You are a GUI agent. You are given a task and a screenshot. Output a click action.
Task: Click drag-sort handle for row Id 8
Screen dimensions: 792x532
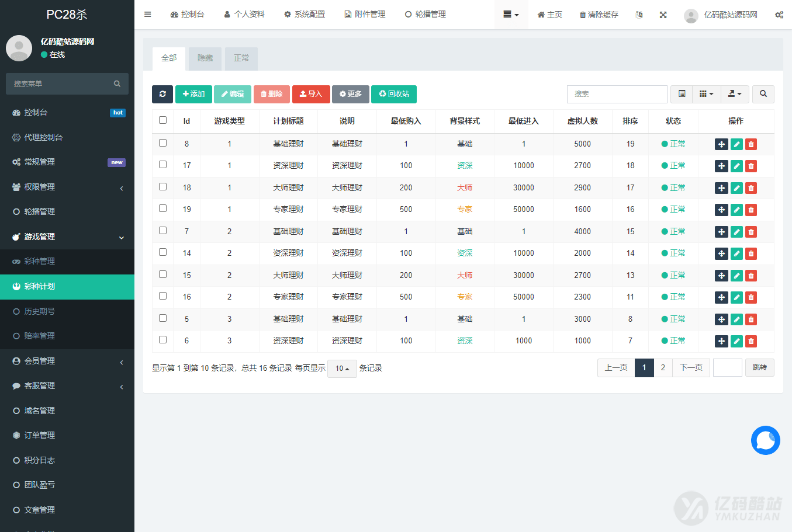click(x=721, y=144)
